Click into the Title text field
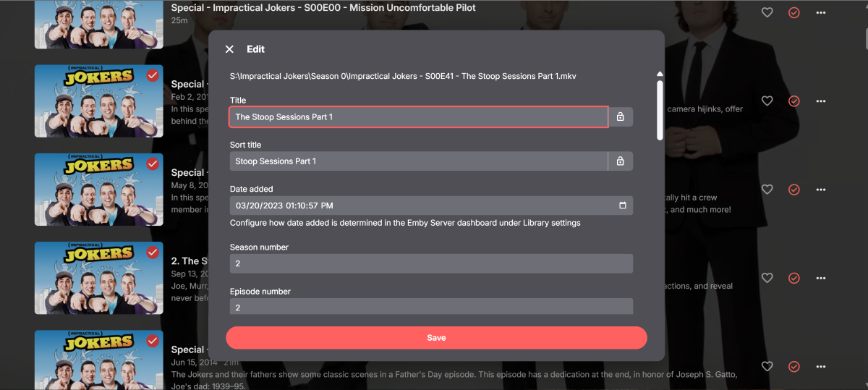This screenshot has height=390, width=868. 418,116
